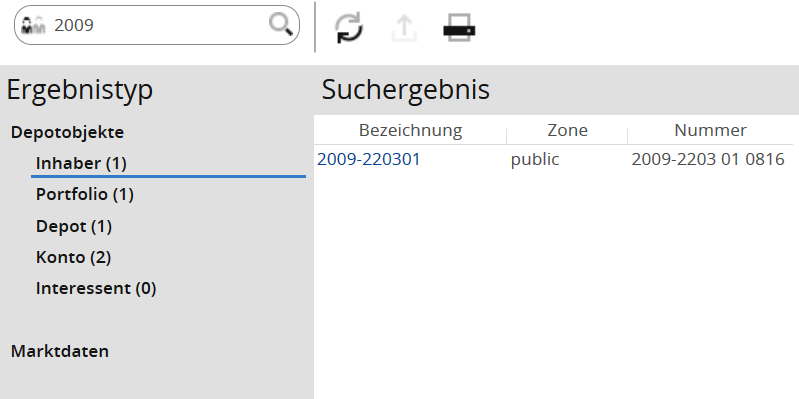799x399 pixels.
Task: Switch to Portfolio (1) results
Action: pos(85,195)
